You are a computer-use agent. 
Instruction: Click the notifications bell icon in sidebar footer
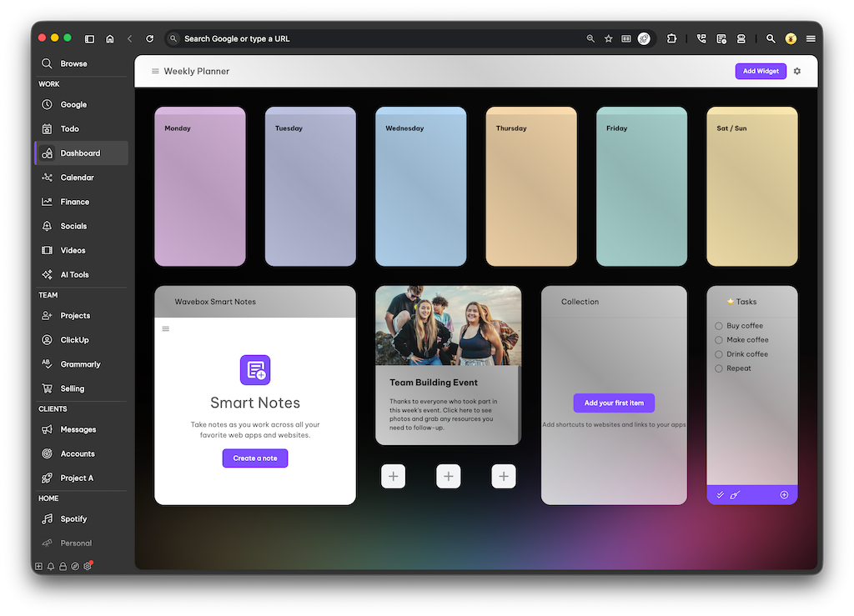[51, 567]
